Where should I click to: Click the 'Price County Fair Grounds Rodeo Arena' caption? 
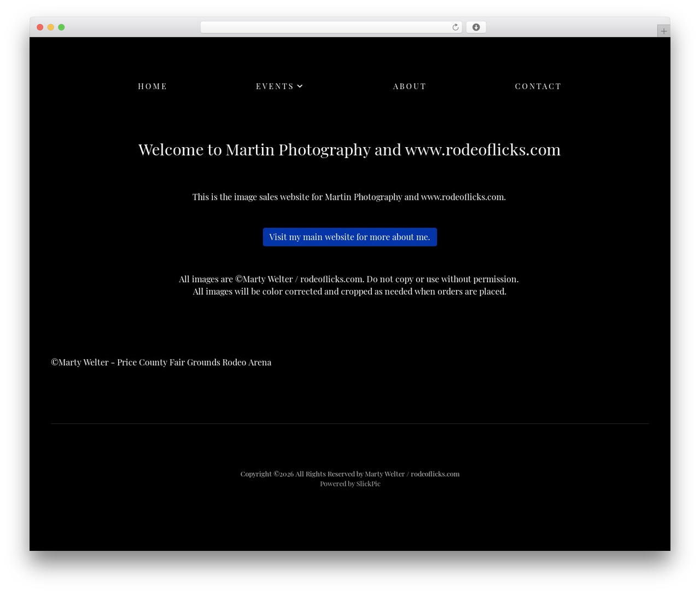pyautogui.click(x=161, y=362)
